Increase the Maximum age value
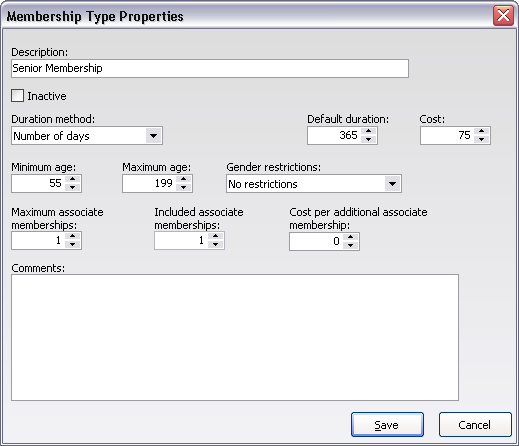Image resolution: width=519 pixels, height=446 pixels. 183,179
